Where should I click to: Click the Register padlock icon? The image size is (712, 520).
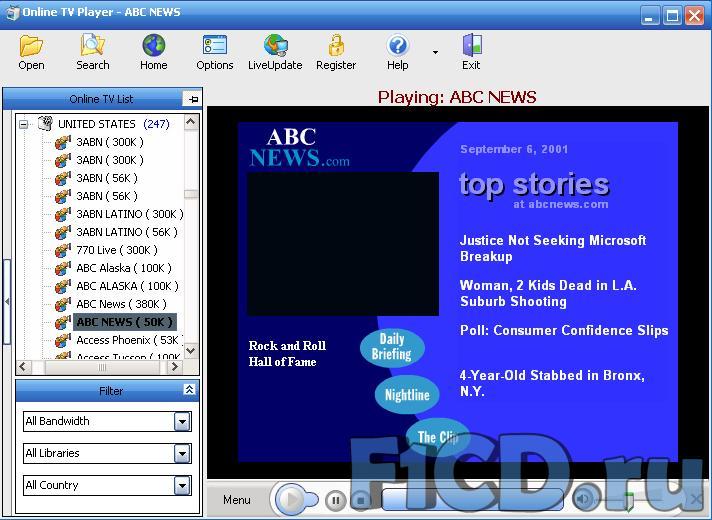336,45
